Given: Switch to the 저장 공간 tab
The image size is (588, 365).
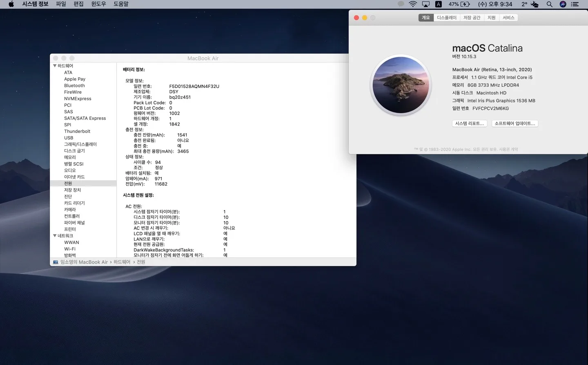Looking at the screenshot, I should 472,18.
